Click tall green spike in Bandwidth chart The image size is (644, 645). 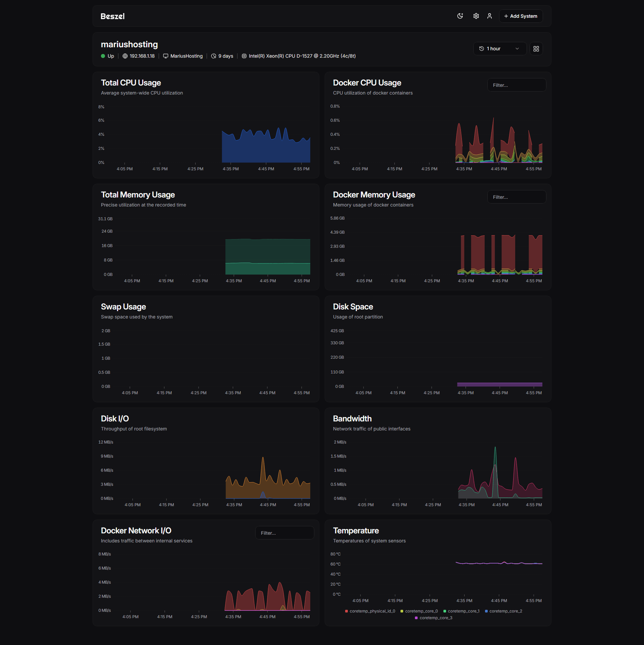[495, 469]
